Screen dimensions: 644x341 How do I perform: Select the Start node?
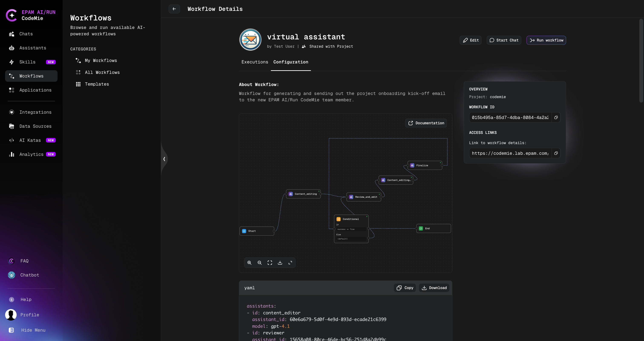[257, 231]
